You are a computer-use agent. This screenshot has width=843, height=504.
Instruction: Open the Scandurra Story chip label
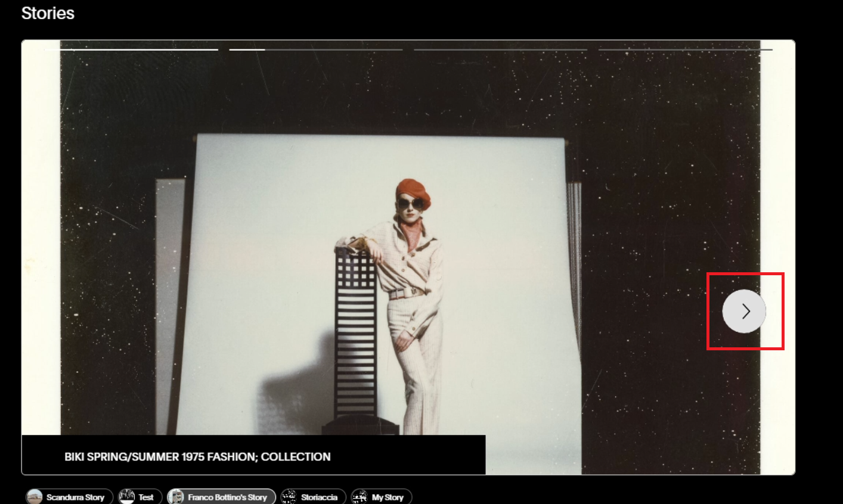coord(75,497)
